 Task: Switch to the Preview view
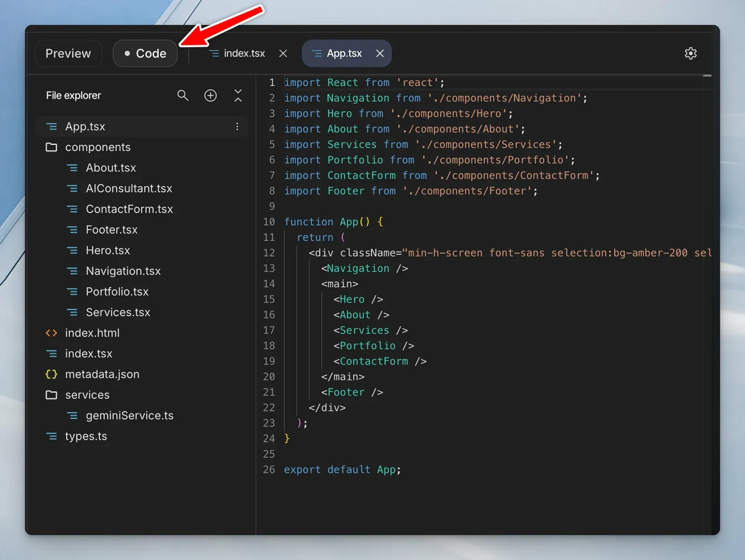tap(68, 54)
